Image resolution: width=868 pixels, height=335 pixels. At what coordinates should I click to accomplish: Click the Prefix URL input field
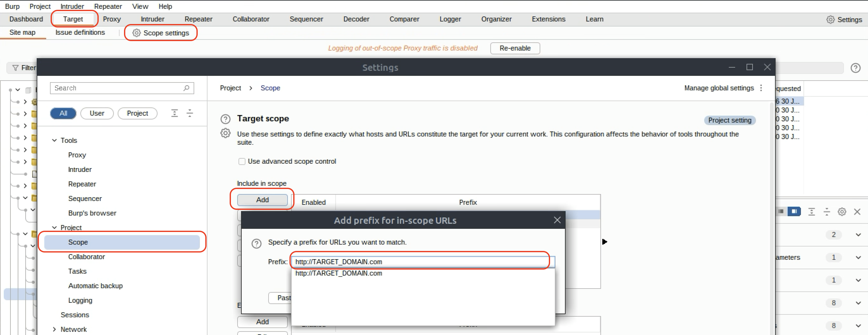coord(423,262)
